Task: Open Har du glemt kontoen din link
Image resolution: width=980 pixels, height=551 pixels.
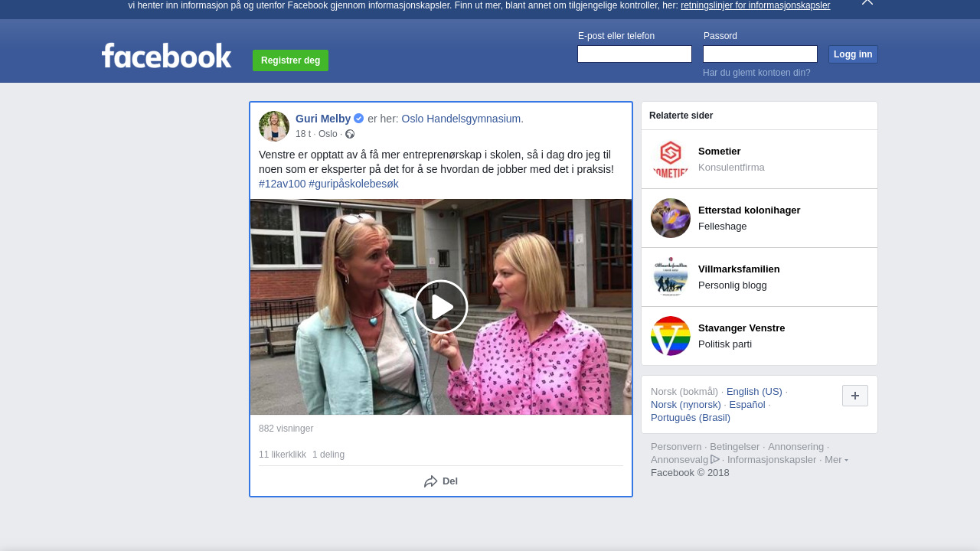Action: point(756,73)
